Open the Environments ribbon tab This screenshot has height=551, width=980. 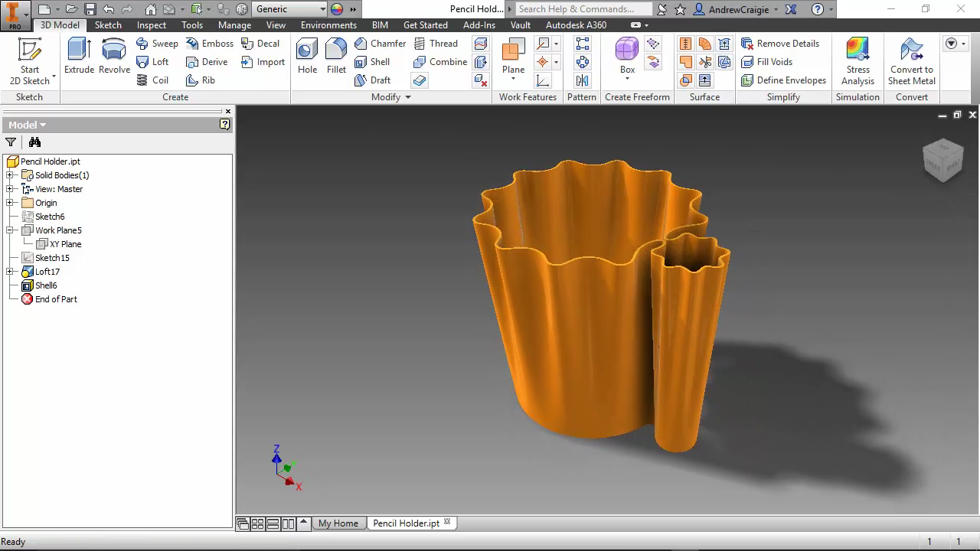(328, 25)
